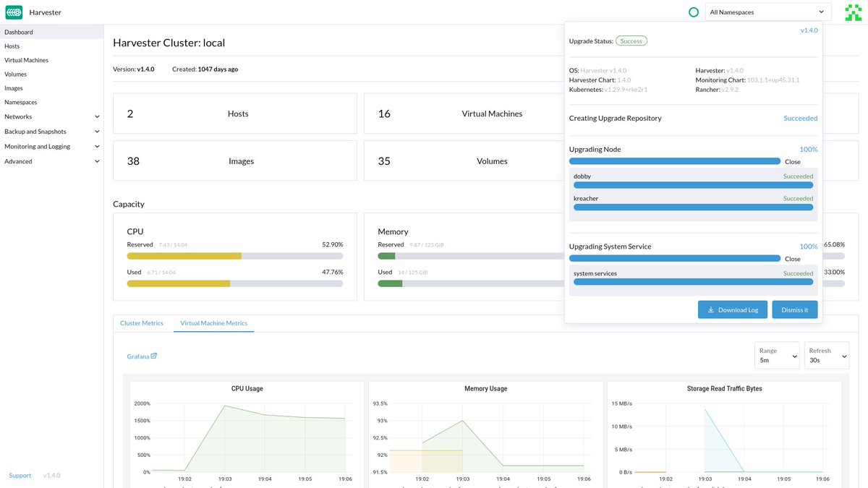
Task: Click the Memory Reserved progress bar
Action: (471, 256)
